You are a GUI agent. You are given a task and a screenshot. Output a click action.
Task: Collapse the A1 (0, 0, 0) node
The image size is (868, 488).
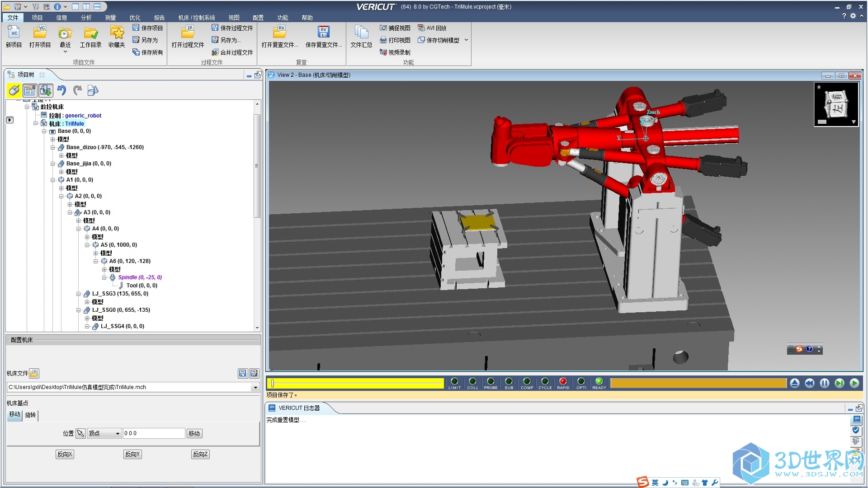pos(53,180)
